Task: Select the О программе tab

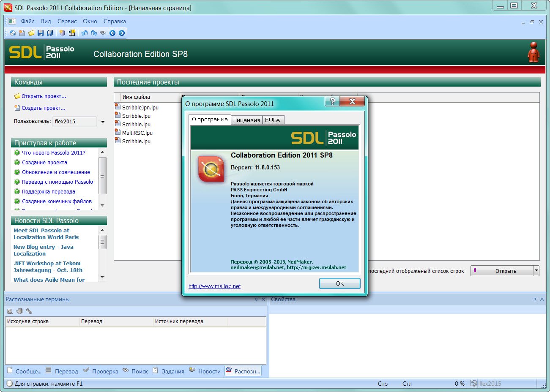Action: 210,120
